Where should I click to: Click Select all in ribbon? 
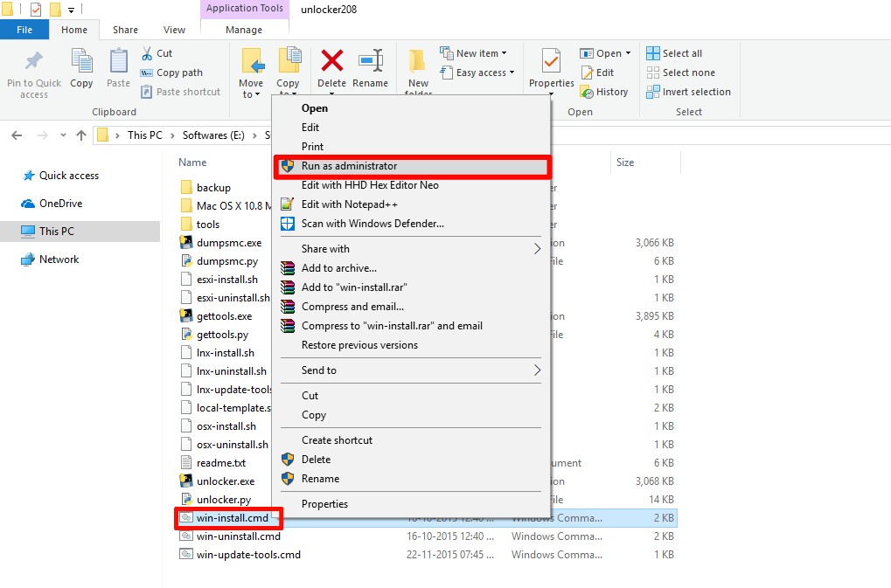pyautogui.click(x=674, y=53)
